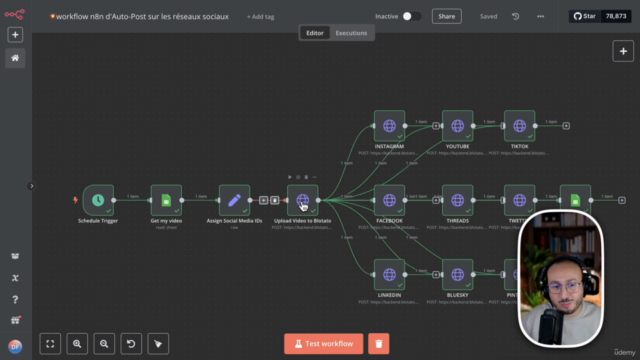Select the THREADS HTTP node

[458, 200]
